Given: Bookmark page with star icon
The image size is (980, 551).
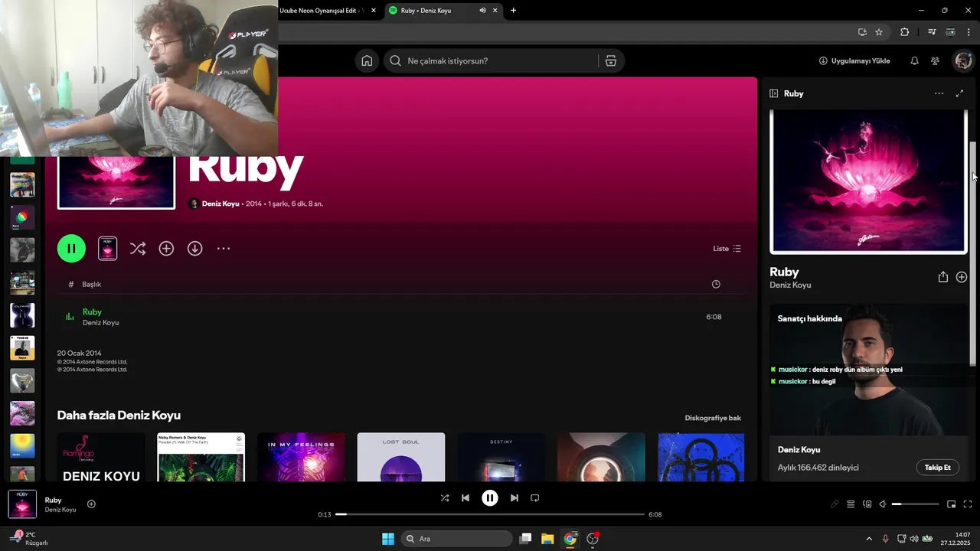Looking at the screenshot, I should (x=879, y=32).
